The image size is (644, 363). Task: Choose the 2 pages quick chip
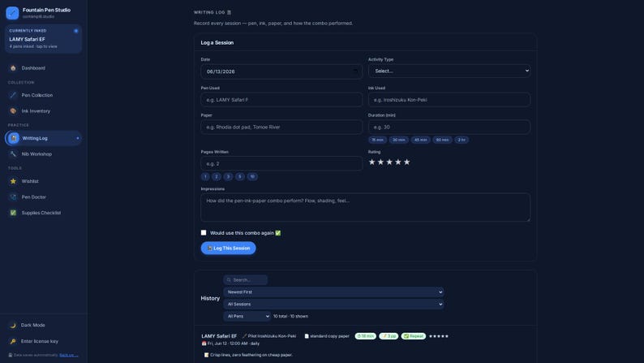click(x=217, y=176)
